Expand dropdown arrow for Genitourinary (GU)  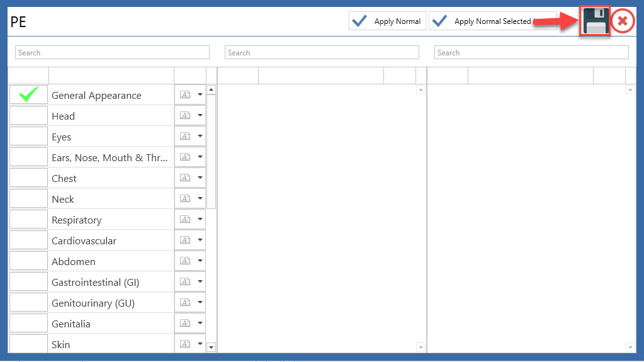tap(200, 302)
